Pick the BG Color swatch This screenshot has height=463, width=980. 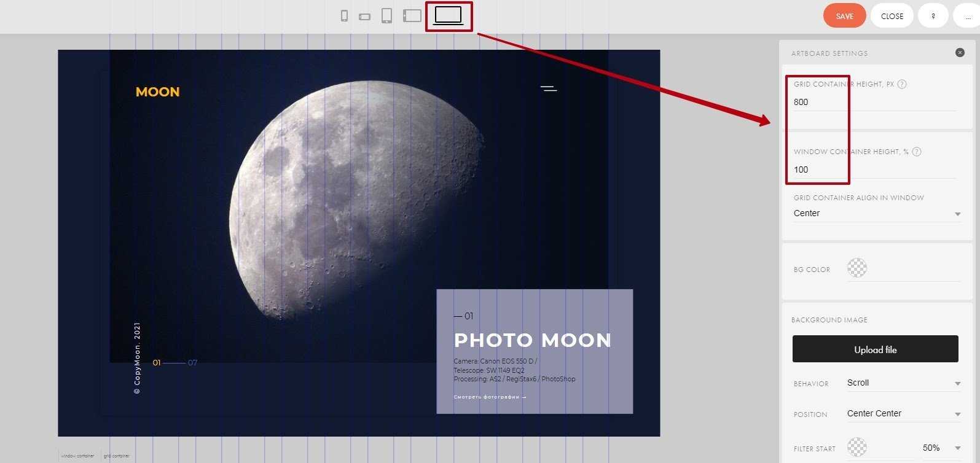coord(857,268)
